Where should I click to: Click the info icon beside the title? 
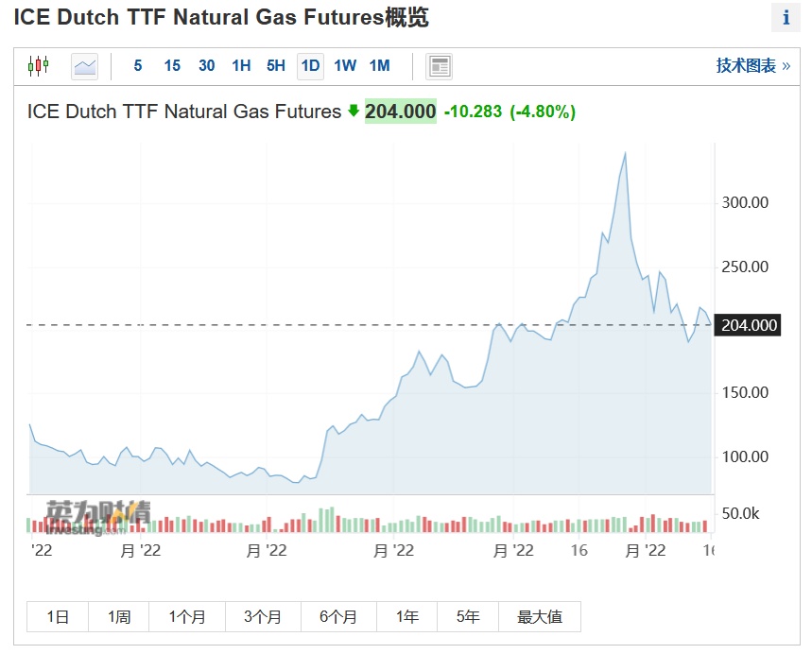point(786,18)
